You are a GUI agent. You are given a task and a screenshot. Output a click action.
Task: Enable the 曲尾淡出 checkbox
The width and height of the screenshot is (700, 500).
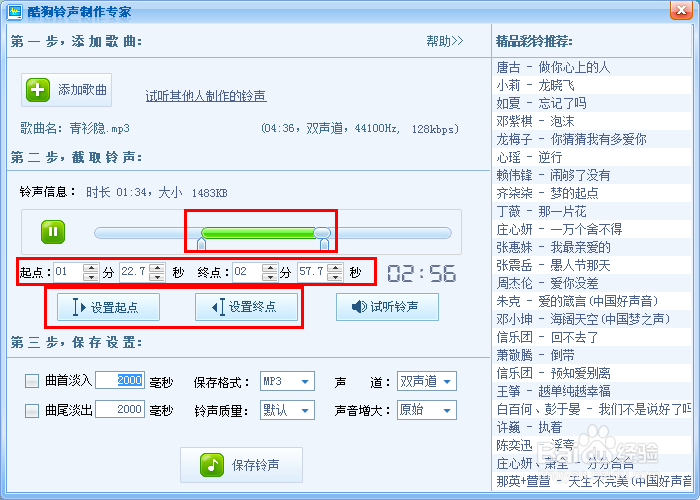pos(32,410)
